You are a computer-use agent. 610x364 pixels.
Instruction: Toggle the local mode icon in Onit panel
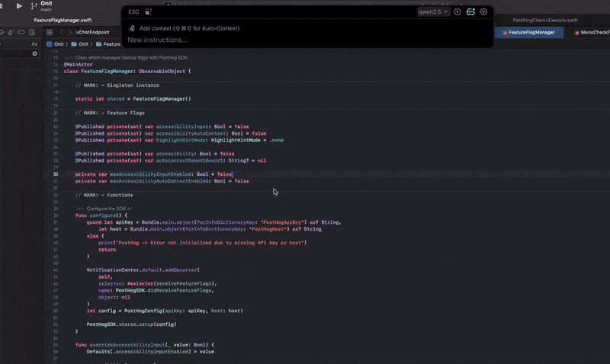point(470,11)
